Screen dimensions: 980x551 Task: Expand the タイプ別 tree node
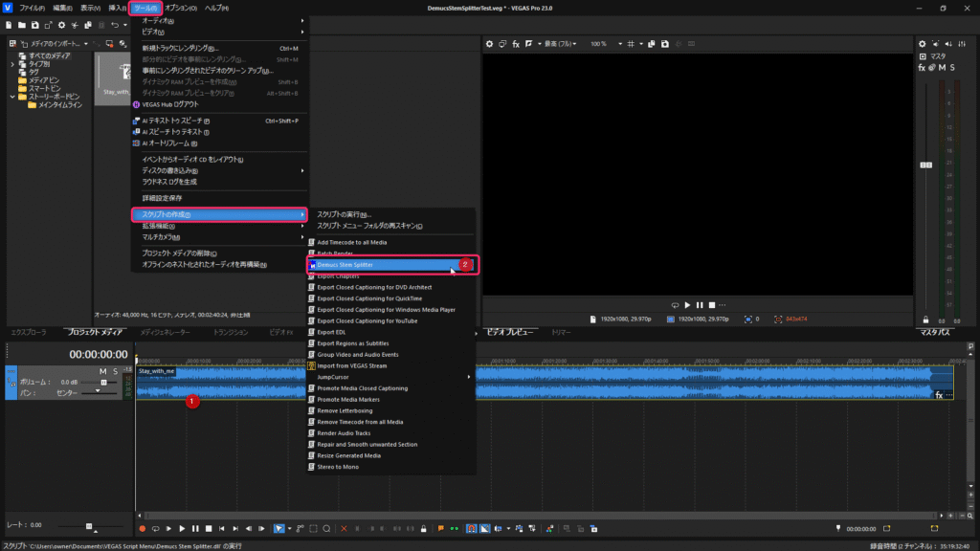[x=12, y=64]
